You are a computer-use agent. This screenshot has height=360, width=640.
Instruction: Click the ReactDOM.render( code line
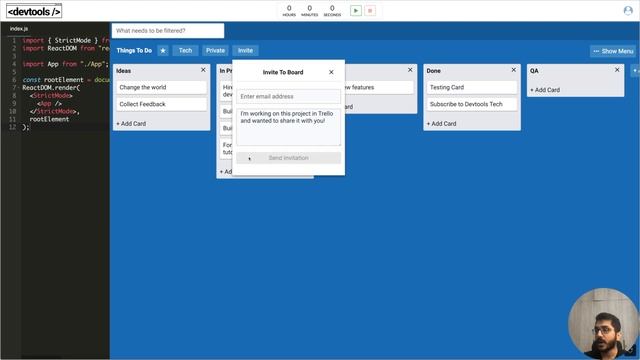pos(51,88)
